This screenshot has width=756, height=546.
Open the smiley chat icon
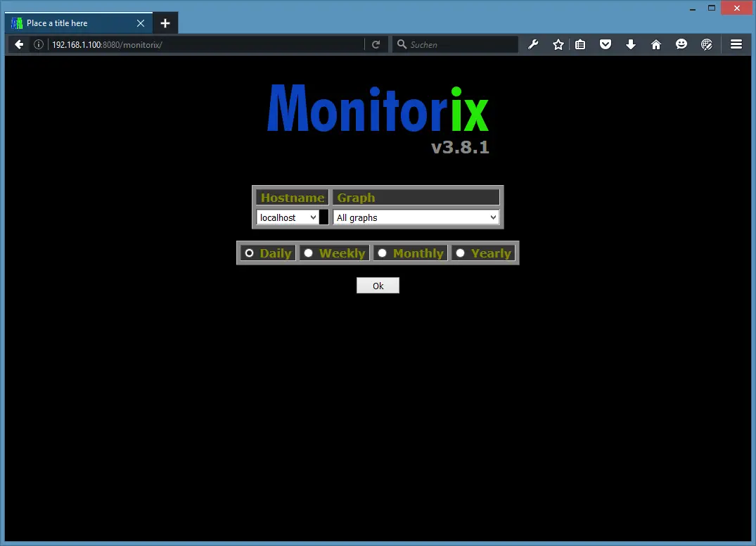coord(681,44)
